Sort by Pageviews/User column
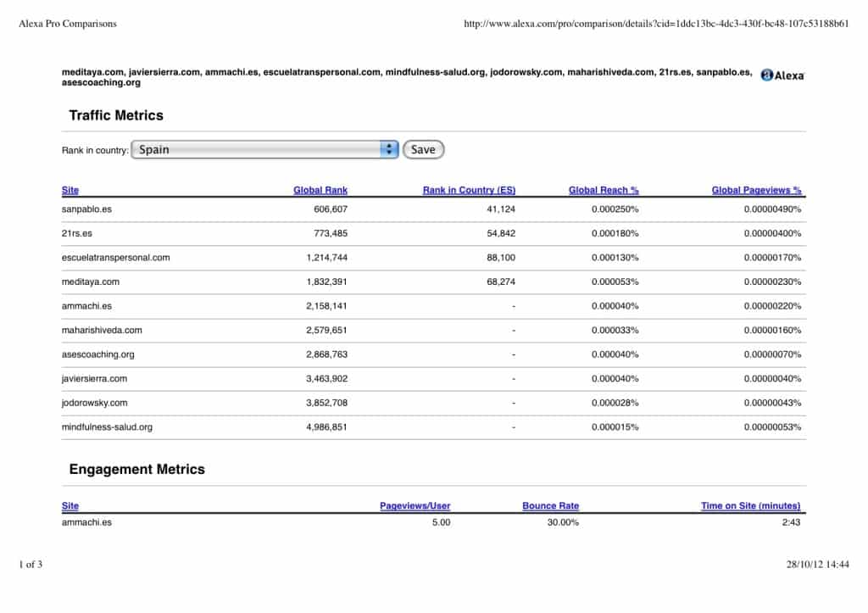868x613 pixels. tap(415, 505)
